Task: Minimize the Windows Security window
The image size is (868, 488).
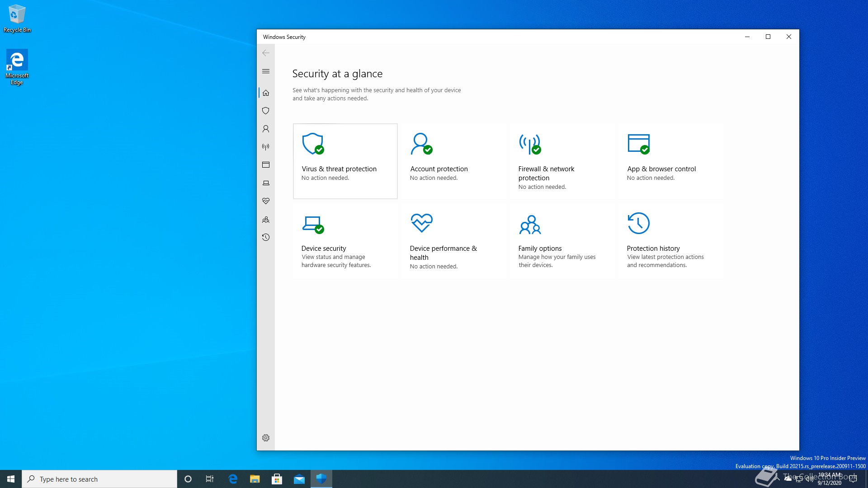Action: 747,37
